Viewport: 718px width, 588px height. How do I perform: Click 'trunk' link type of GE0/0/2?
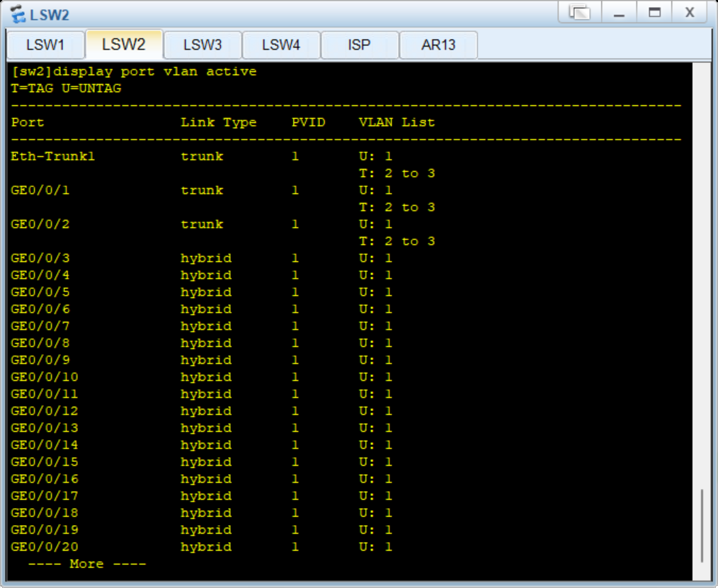point(202,224)
